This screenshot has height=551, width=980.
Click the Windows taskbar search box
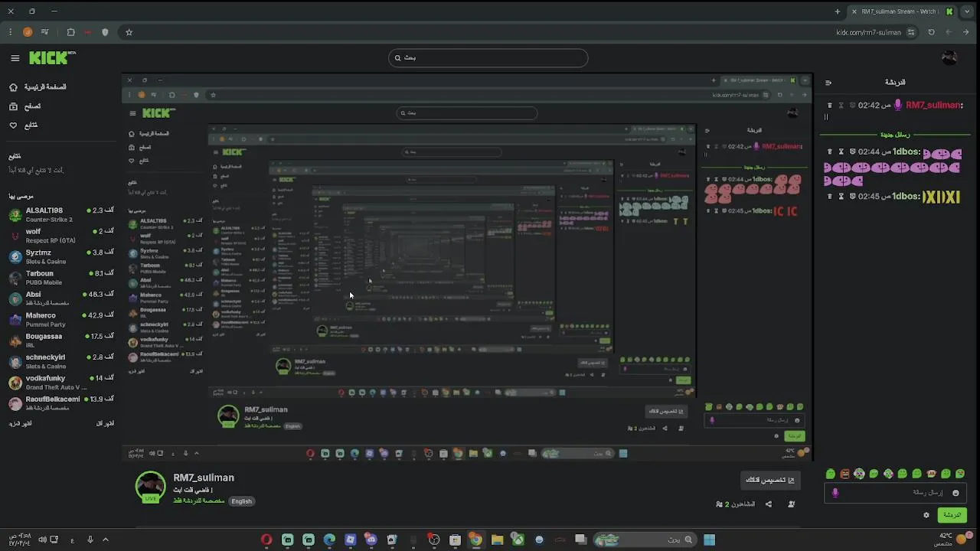click(x=645, y=540)
